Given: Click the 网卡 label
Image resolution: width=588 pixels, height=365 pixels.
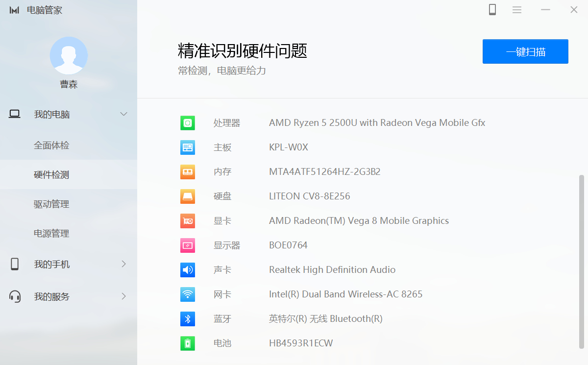Looking at the screenshot, I should point(222,294).
